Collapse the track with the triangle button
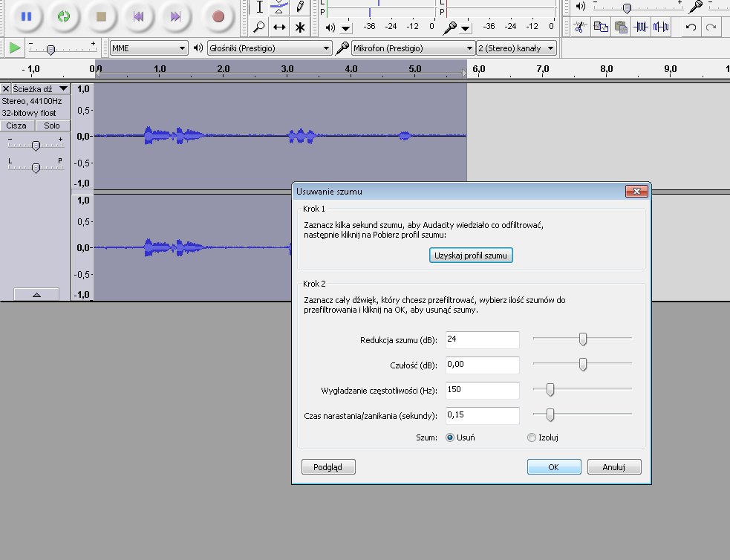The image size is (730, 560). click(x=36, y=294)
